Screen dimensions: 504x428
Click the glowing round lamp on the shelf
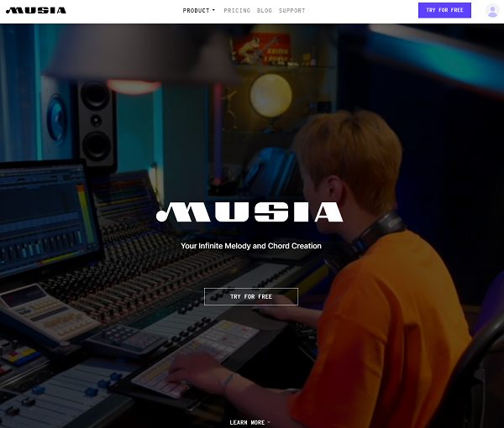pos(270,94)
